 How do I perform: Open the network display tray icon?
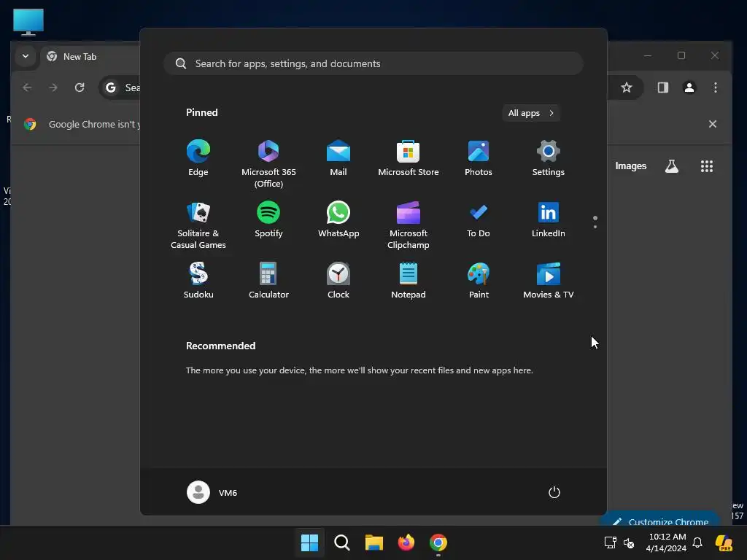point(611,542)
